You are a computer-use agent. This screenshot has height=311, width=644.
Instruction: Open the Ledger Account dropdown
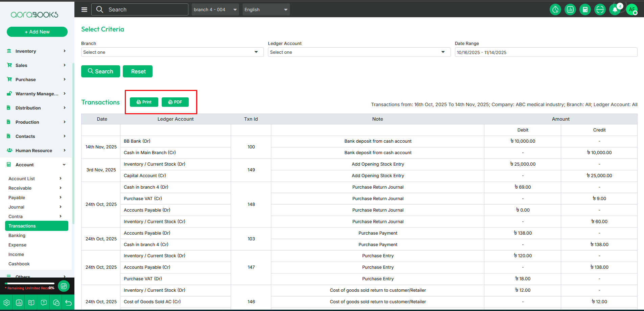pos(359,52)
